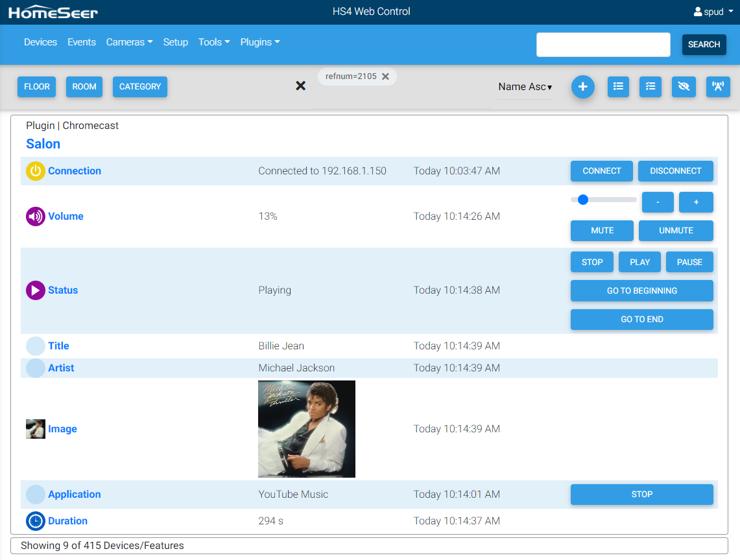Click the round plus add-device button
This screenshot has width=740, height=560.
(x=582, y=87)
